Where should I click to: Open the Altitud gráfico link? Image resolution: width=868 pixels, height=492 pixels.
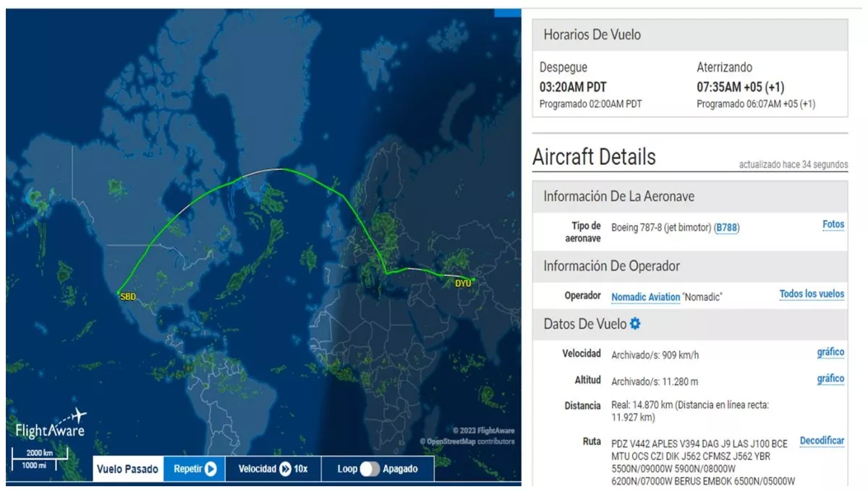830,379
